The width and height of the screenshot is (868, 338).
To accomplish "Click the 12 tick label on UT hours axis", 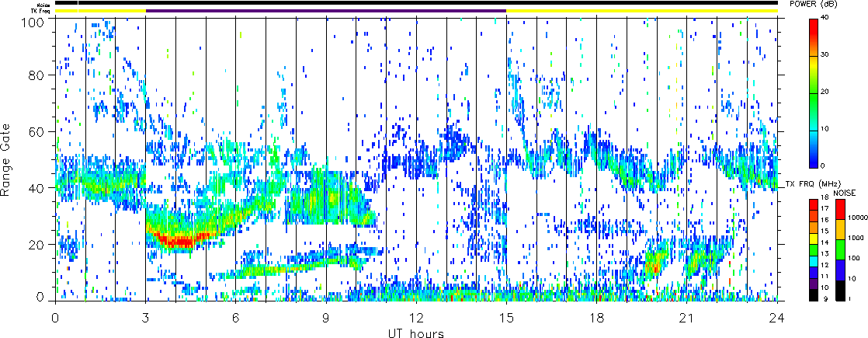I will (416, 317).
